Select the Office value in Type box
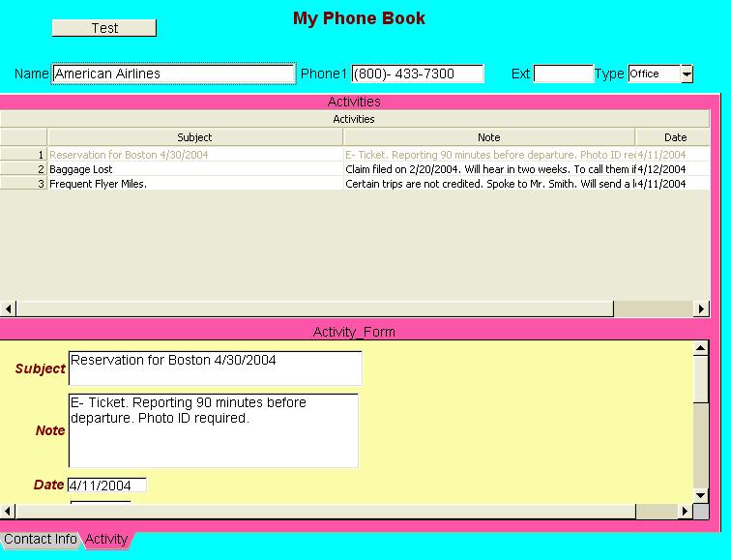 coord(654,74)
